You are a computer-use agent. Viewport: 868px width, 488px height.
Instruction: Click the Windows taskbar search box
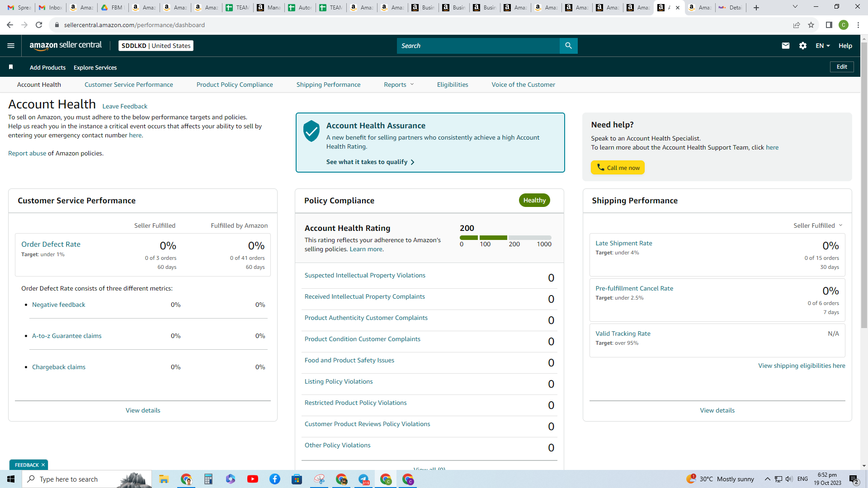click(86, 479)
